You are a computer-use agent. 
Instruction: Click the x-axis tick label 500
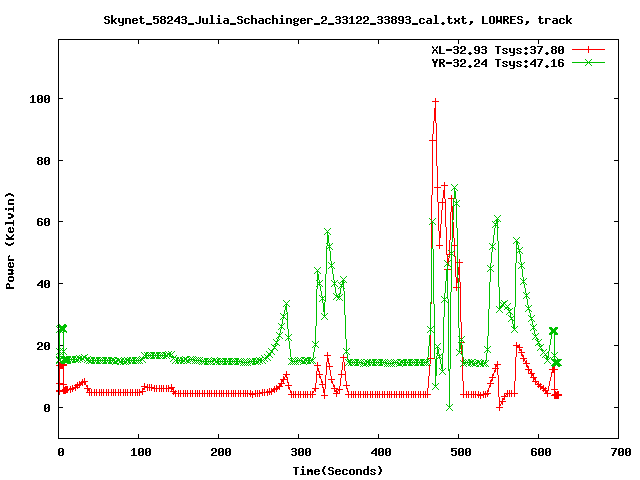tap(461, 452)
